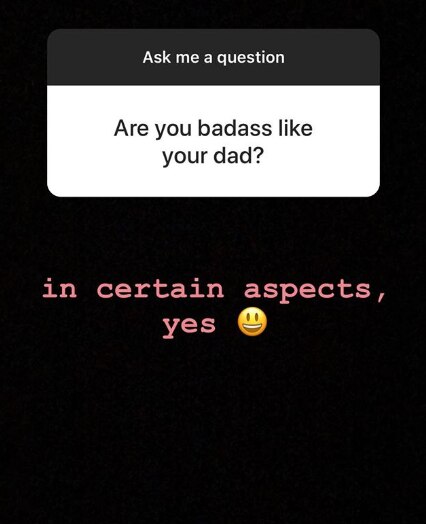This screenshot has width=426, height=524.
Task: Tap the pink word "certain"
Action: click(160, 289)
